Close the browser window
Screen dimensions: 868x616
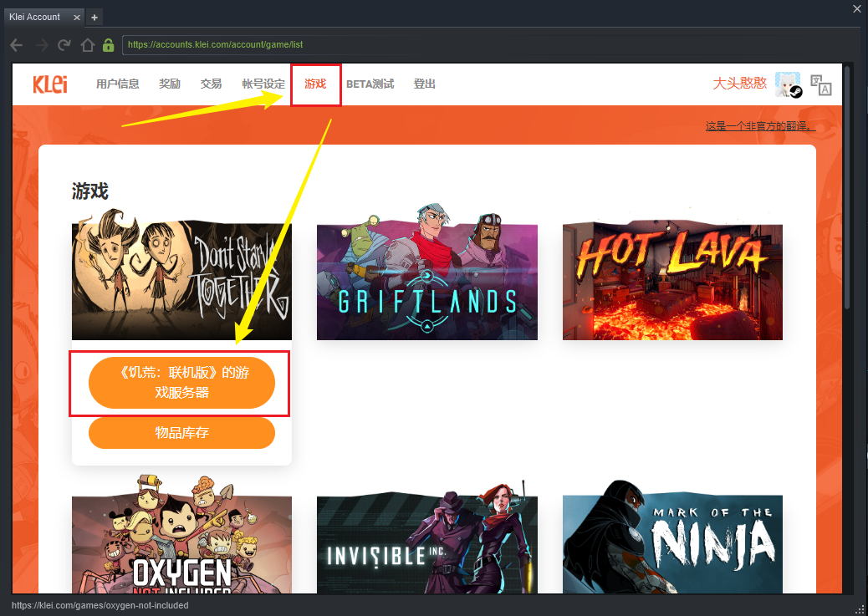pyautogui.click(x=857, y=9)
